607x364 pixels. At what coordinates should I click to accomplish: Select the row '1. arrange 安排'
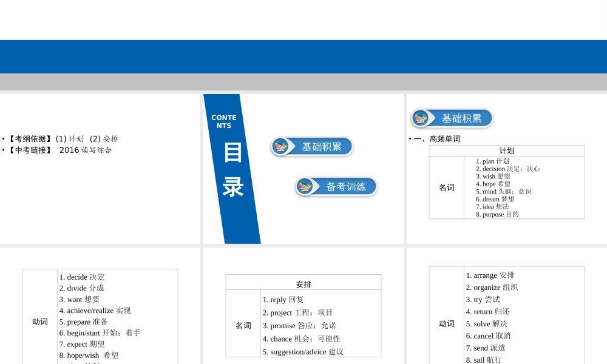tap(490, 275)
